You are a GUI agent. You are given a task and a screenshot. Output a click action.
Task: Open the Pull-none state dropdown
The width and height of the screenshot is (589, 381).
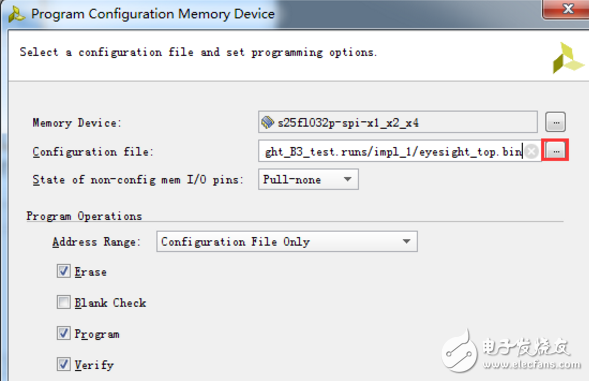click(x=308, y=179)
